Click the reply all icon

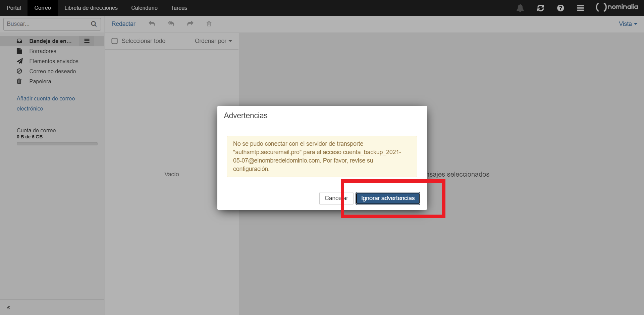[171, 24]
